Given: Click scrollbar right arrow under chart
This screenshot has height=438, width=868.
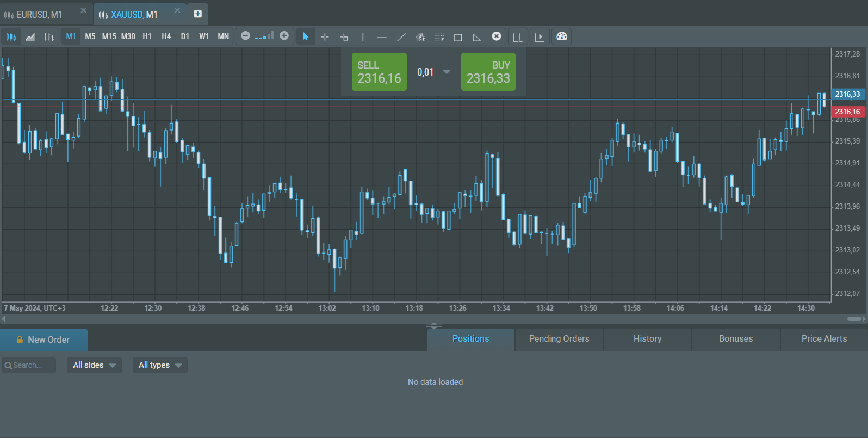Looking at the screenshot, I should pos(864,319).
